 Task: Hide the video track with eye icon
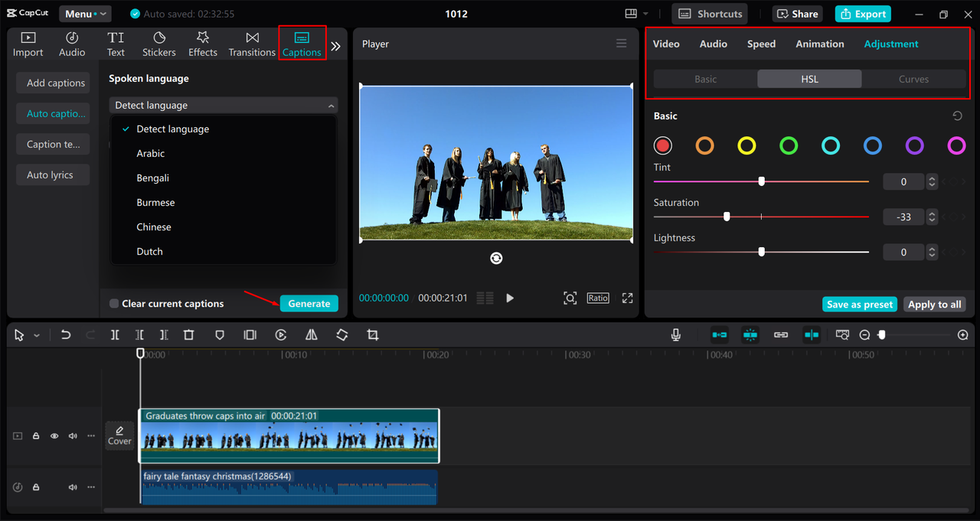(54, 436)
